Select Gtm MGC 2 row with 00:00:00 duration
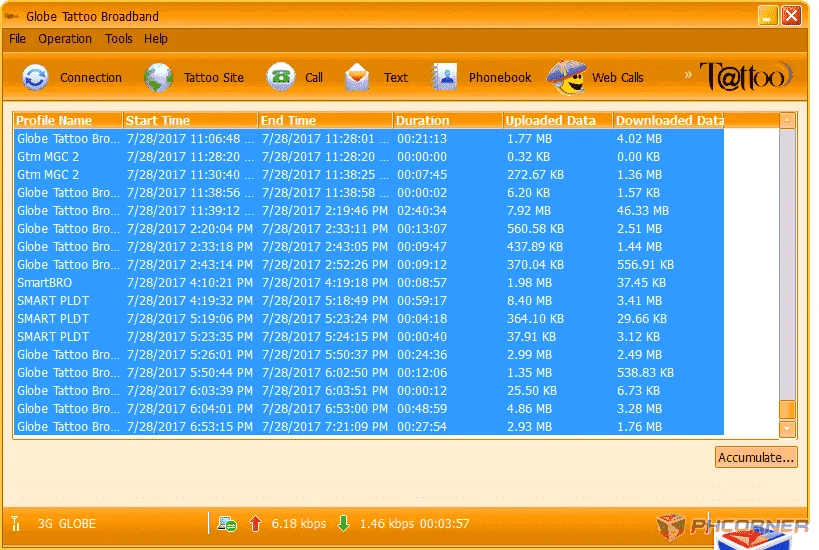This screenshot has width=819, height=550. pos(368,157)
